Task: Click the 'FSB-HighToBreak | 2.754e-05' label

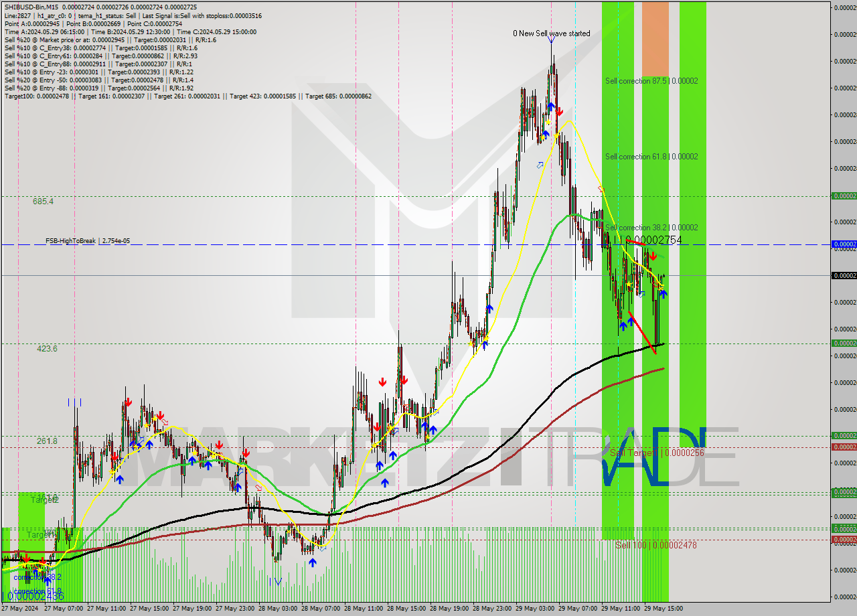Action: point(88,241)
